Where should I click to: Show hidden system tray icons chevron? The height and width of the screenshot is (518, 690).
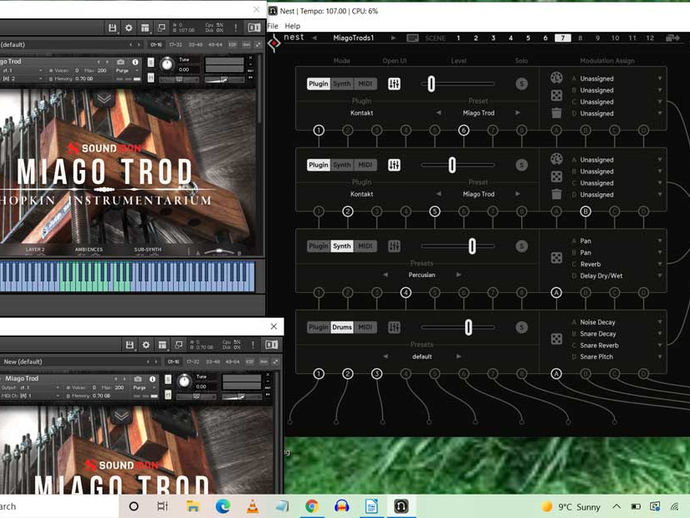tap(617, 507)
